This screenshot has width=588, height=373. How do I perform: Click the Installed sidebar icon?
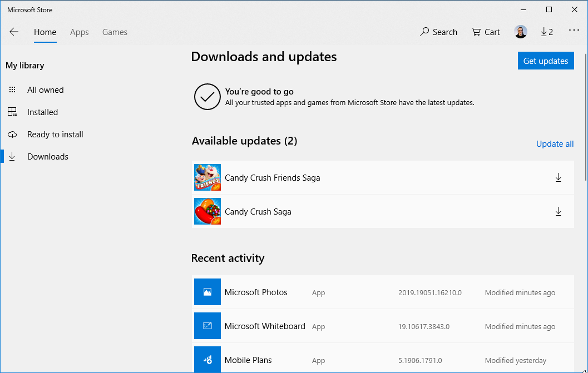12,112
